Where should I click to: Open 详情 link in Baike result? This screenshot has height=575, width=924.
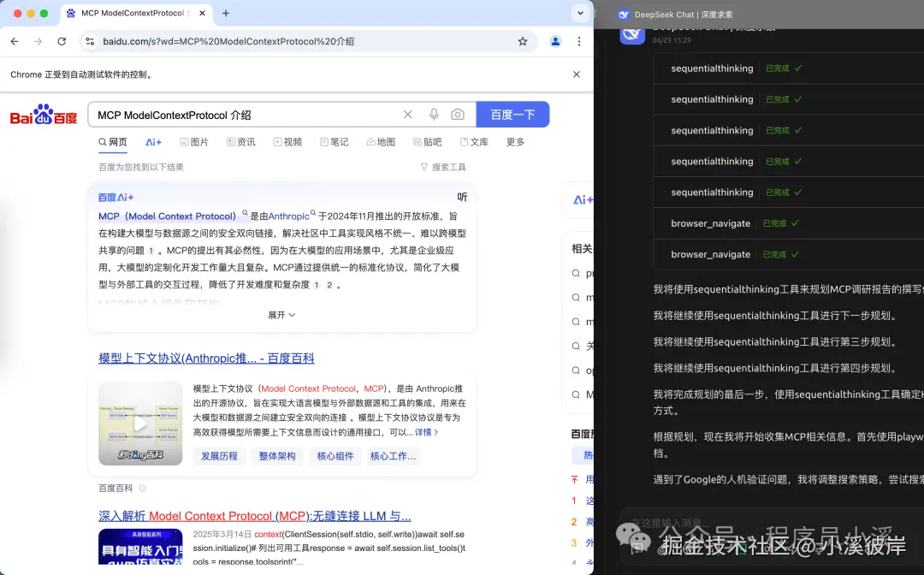pyautogui.click(x=427, y=432)
